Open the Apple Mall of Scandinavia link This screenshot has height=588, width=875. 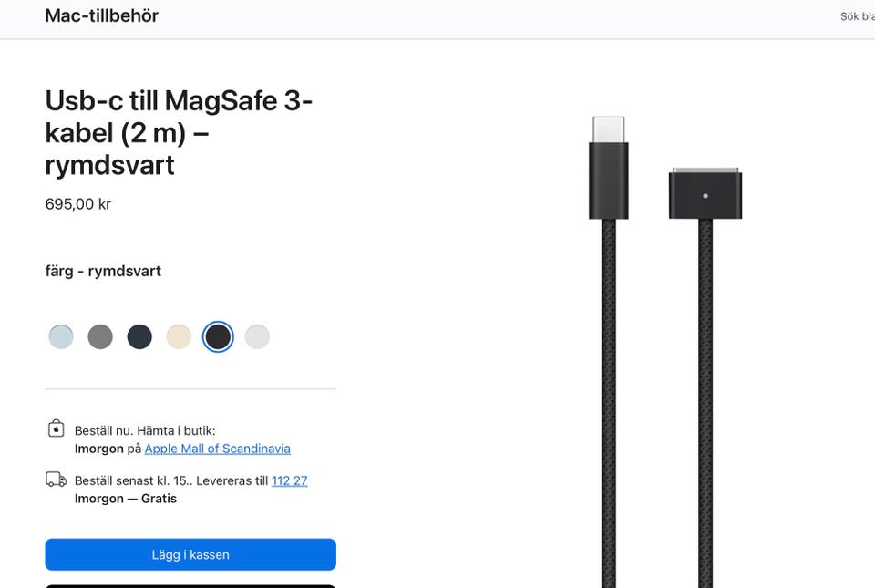tap(217, 449)
